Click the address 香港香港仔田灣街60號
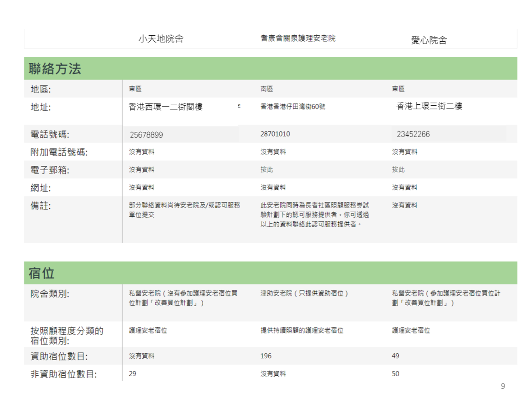Image resolution: width=532 pixels, height=405 pixels. [293, 107]
